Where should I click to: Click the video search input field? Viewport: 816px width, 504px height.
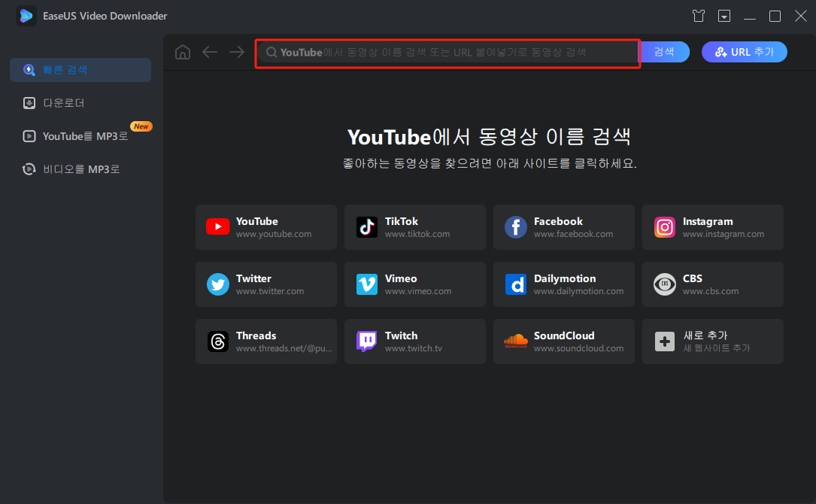click(447, 52)
